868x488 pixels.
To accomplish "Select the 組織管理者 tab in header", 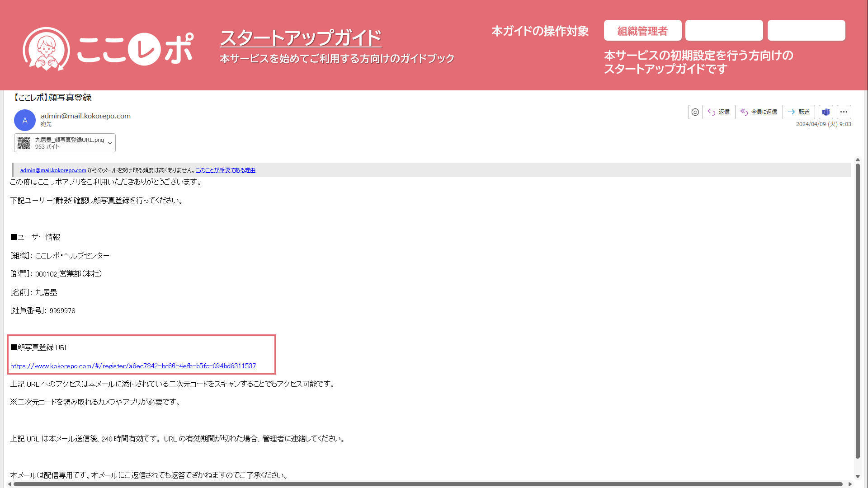I will (642, 31).
